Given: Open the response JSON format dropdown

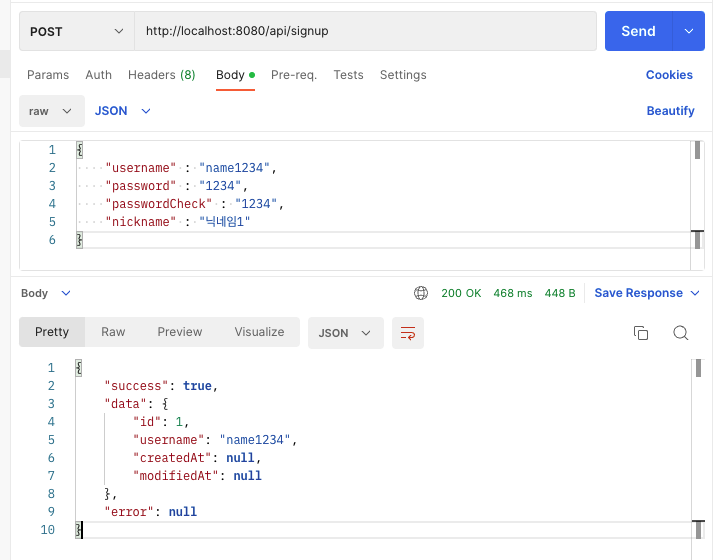Looking at the screenshot, I should pyautogui.click(x=345, y=333).
